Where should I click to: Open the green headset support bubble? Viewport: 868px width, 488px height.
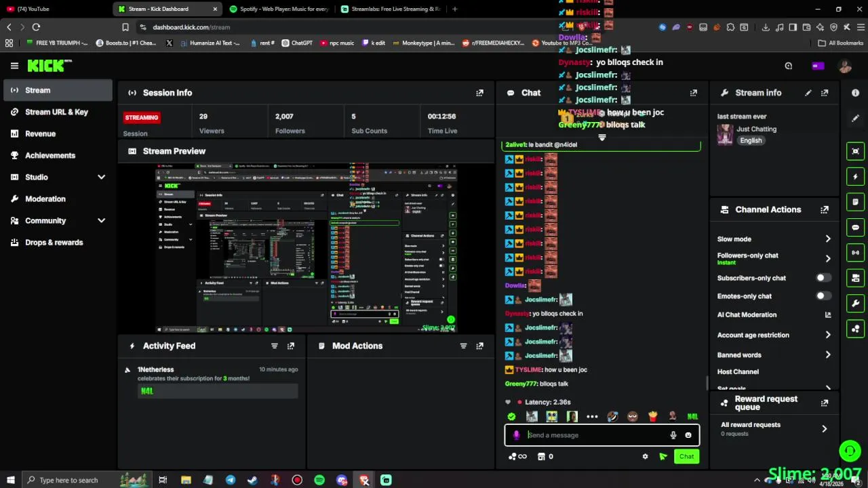tap(850, 451)
